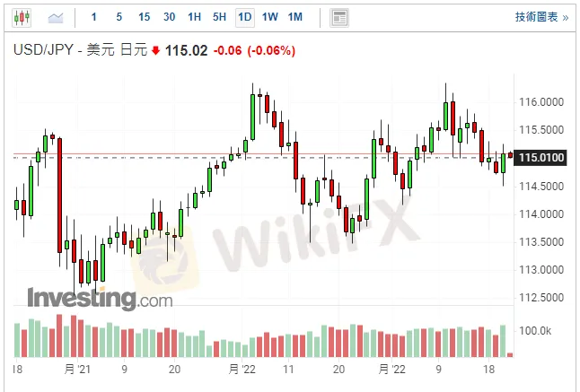This screenshot has height=392, width=580.
Task: Click the 100.0k volume axis label
Action: point(539,331)
